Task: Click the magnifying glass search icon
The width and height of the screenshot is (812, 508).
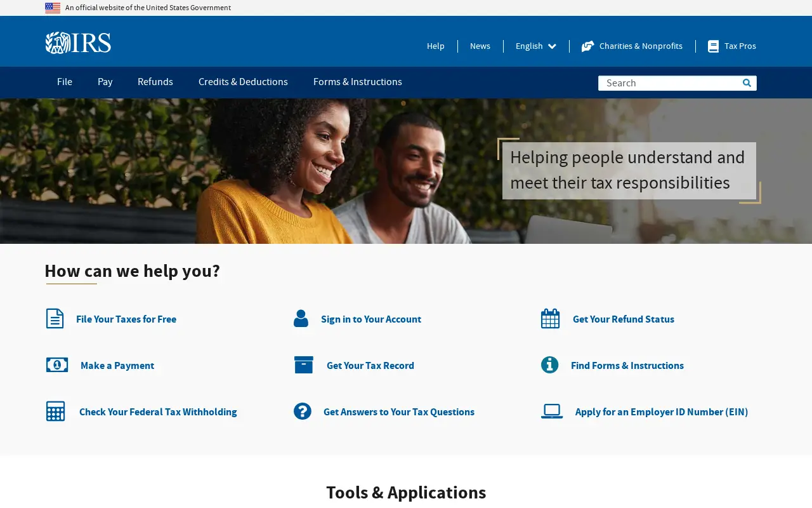Action: pos(747,83)
